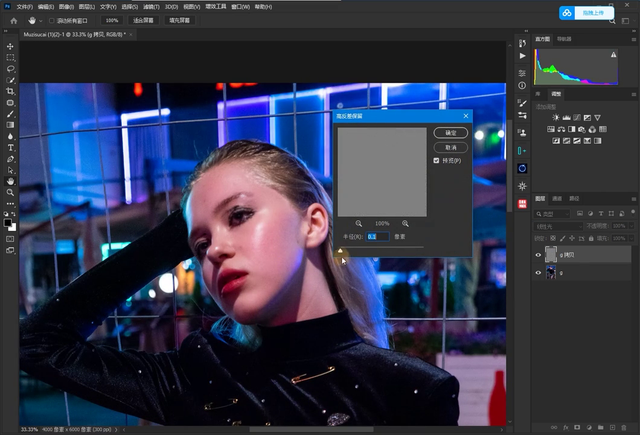The height and width of the screenshot is (435, 640).
Task: Click the 取消 (Cancel) button
Action: tap(450, 146)
